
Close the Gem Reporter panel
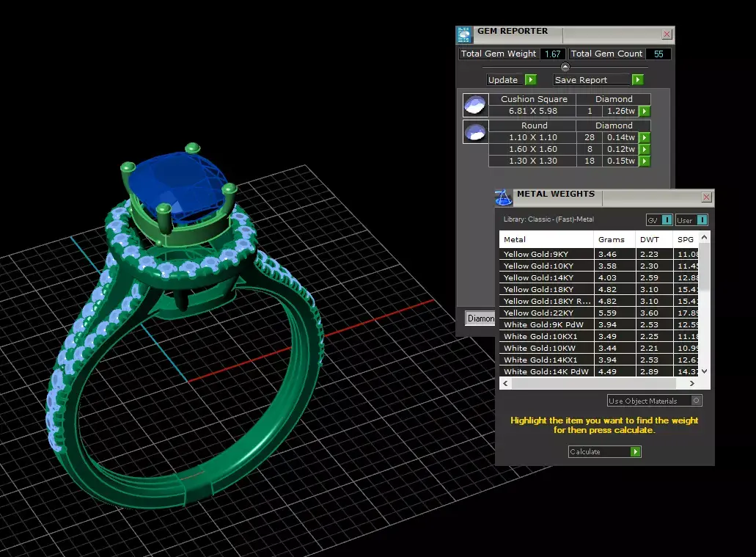pyautogui.click(x=667, y=34)
